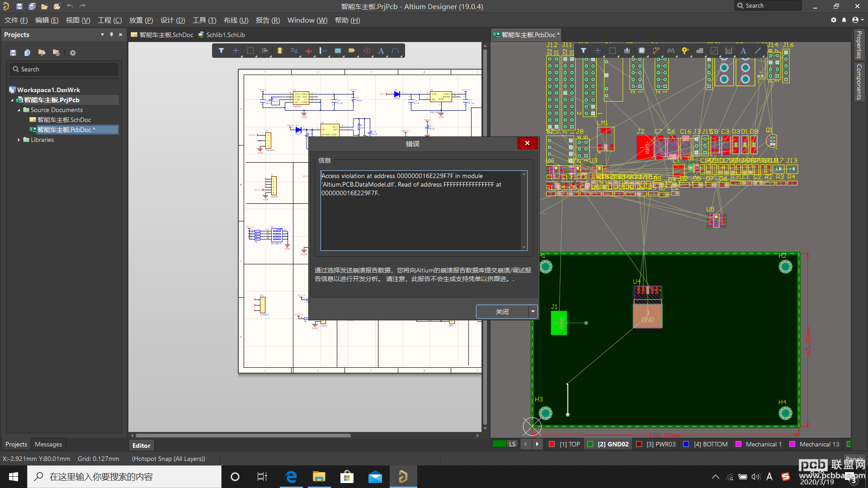868x488 pixels.
Task: Open the 文件 (F) menu
Action: 16,20
